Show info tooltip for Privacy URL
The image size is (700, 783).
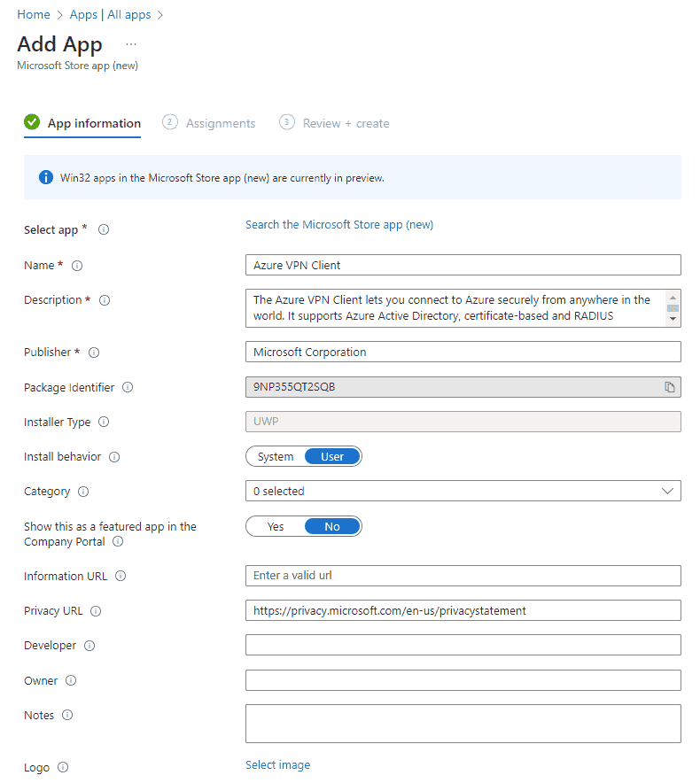[x=96, y=611]
